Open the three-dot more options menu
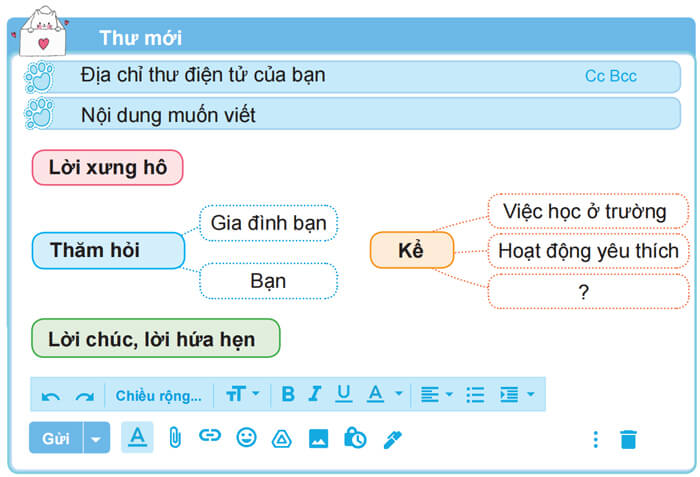700x477 pixels. click(596, 439)
